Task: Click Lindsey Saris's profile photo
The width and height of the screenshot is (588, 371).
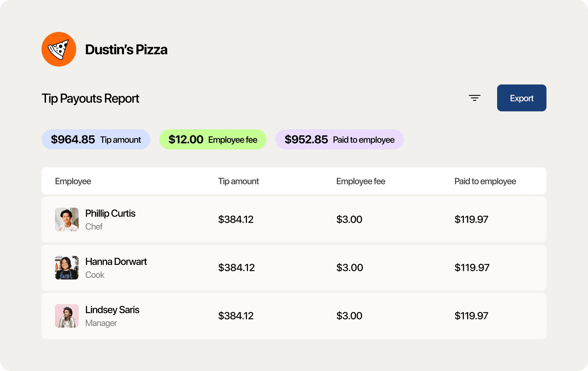Action: 67,316
